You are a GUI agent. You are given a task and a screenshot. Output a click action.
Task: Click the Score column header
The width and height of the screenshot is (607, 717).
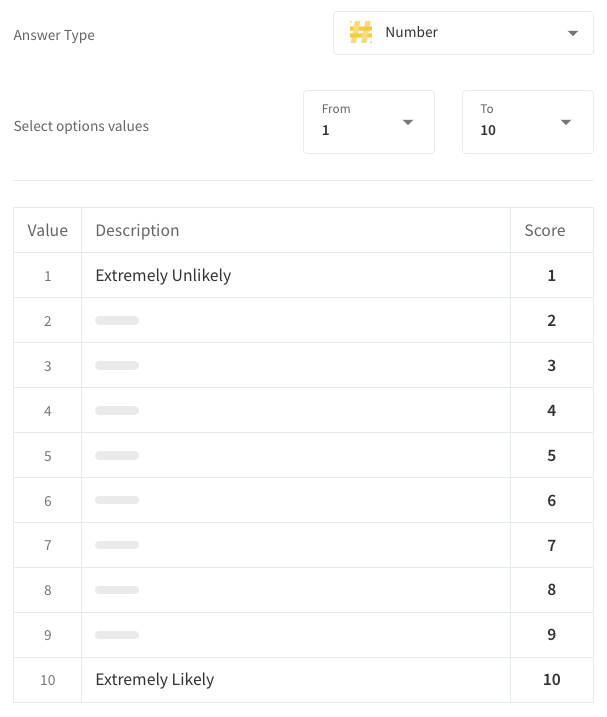coord(545,230)
